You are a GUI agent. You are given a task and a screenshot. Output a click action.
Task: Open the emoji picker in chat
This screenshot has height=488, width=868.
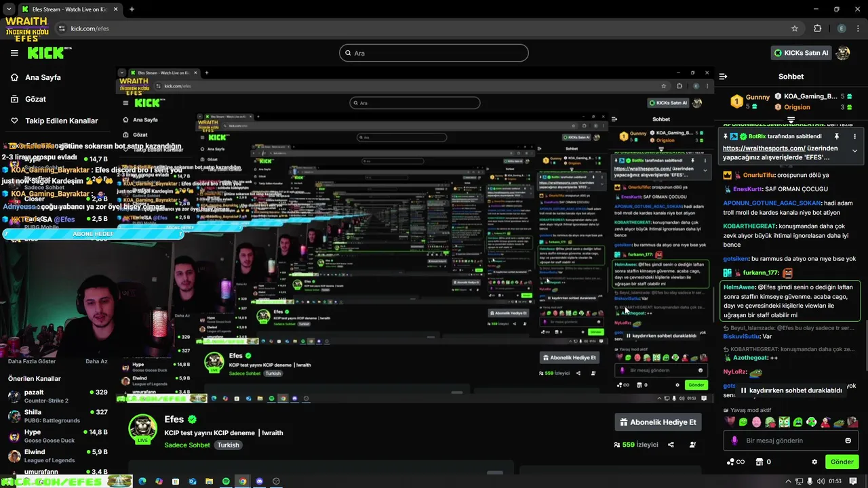[x=848, y=441]
